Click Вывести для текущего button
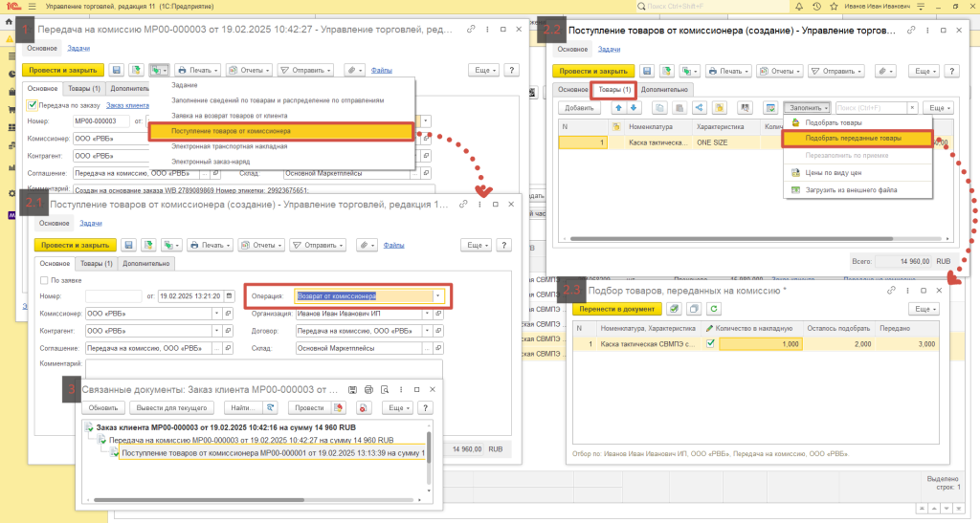980x523 pixels. tap(171, 408)
